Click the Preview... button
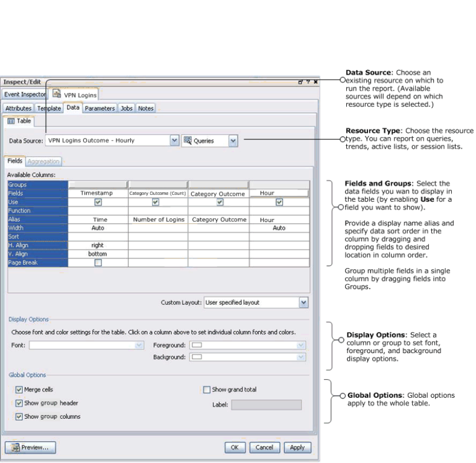The width and height of the screenshot is (476, 463). tap(30, 447)
